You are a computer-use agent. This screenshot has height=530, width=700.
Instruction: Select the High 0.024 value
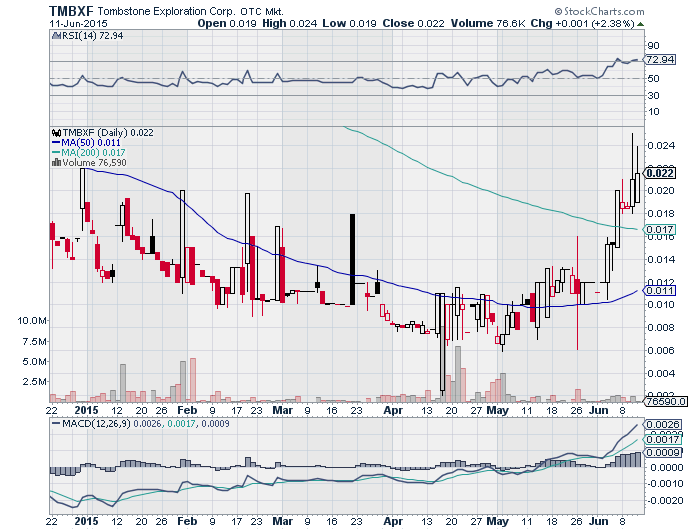[289, 24]
